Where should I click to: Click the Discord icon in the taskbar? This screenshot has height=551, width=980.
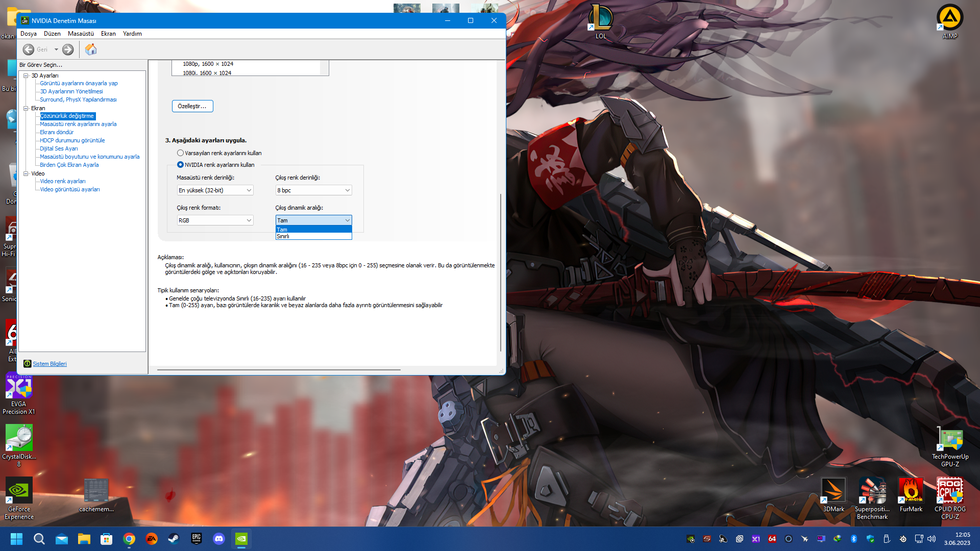coord(219,539)
